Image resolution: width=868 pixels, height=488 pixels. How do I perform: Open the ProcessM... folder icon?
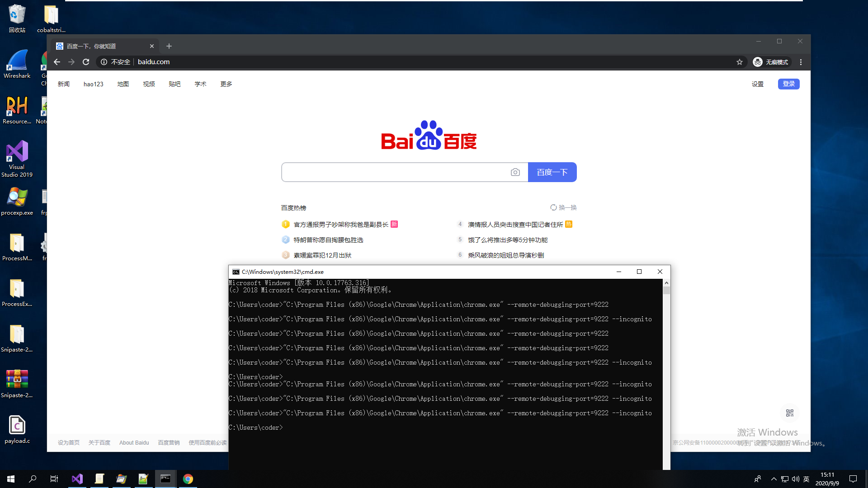(17, 247)
